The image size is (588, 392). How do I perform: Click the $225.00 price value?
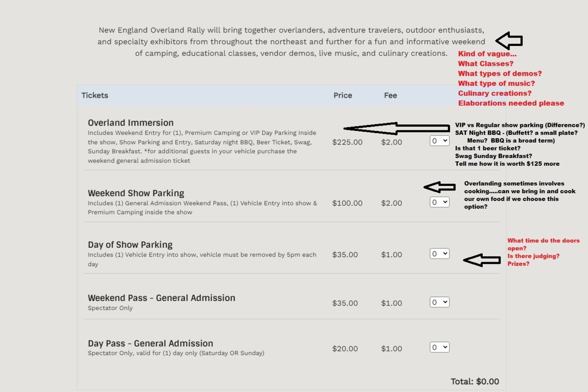tap(347, 142)
